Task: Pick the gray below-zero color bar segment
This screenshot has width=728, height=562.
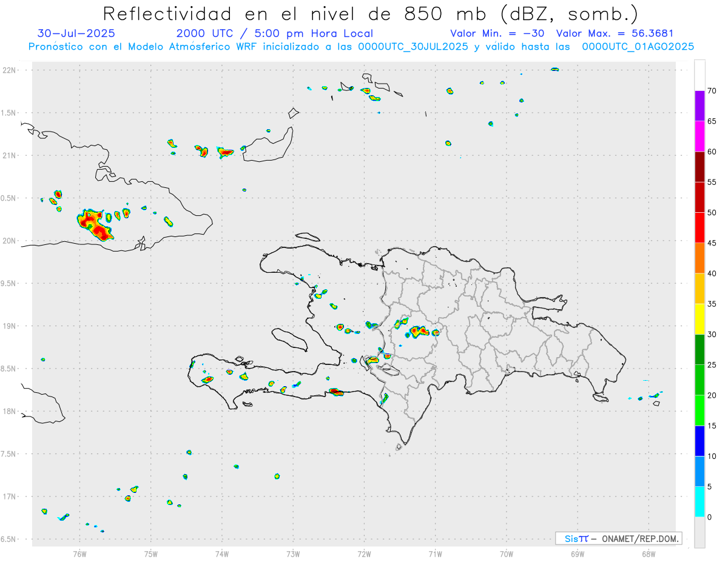Action: (x=699, y=532)
